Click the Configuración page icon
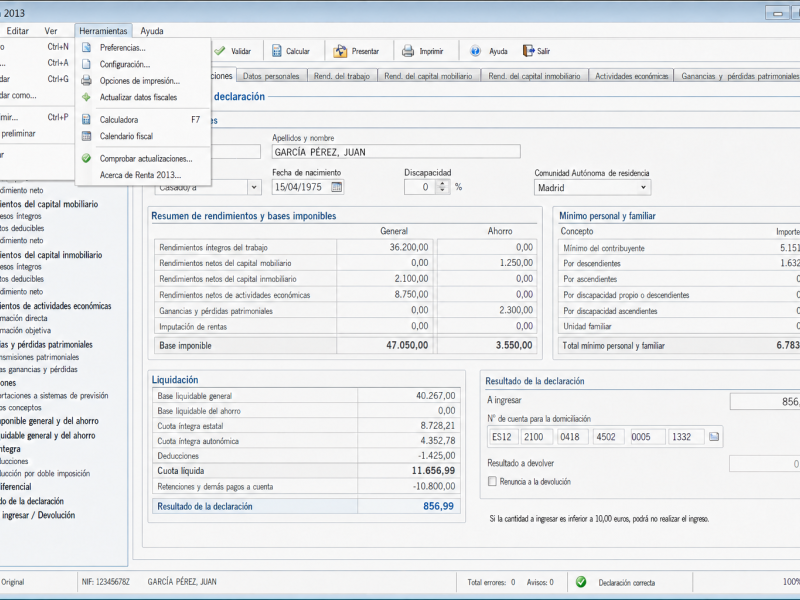This screenshot has height=600, width=800. [87, 64]
